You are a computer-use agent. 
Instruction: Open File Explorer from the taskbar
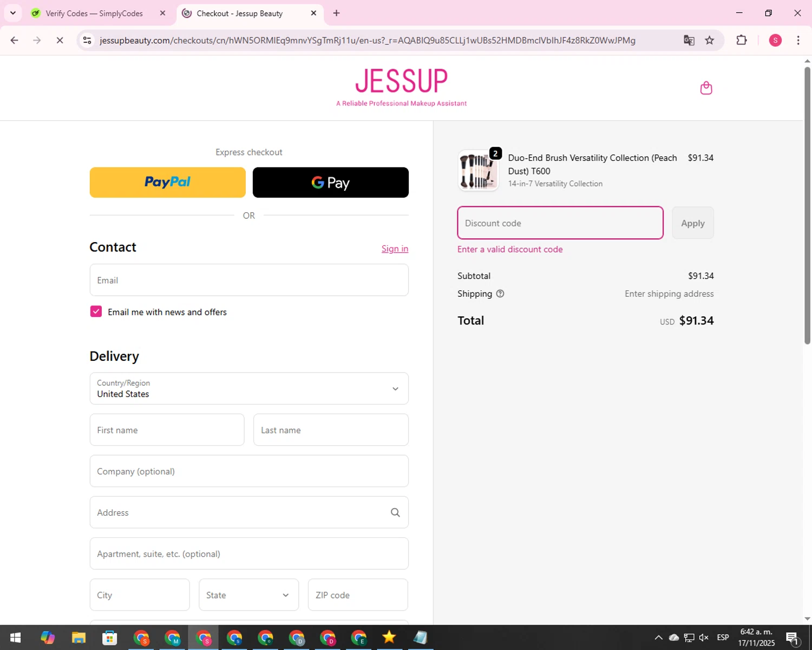coord(78,638)
